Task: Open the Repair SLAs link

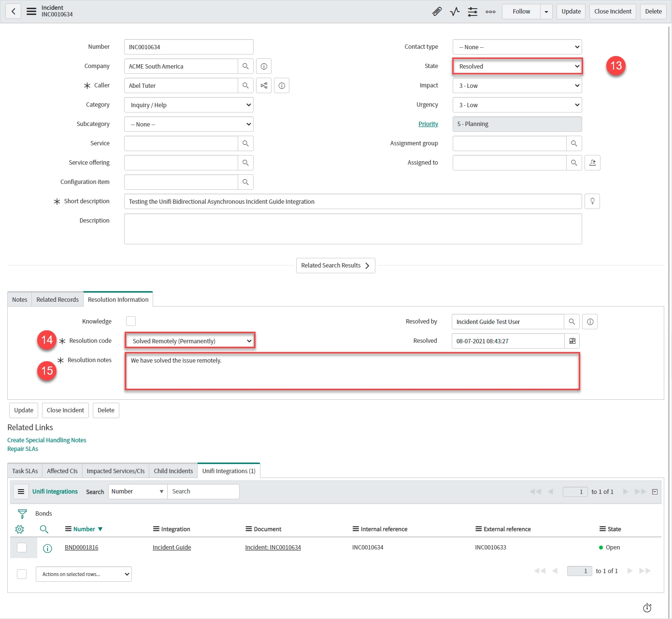Action: (x=23, y=449)
